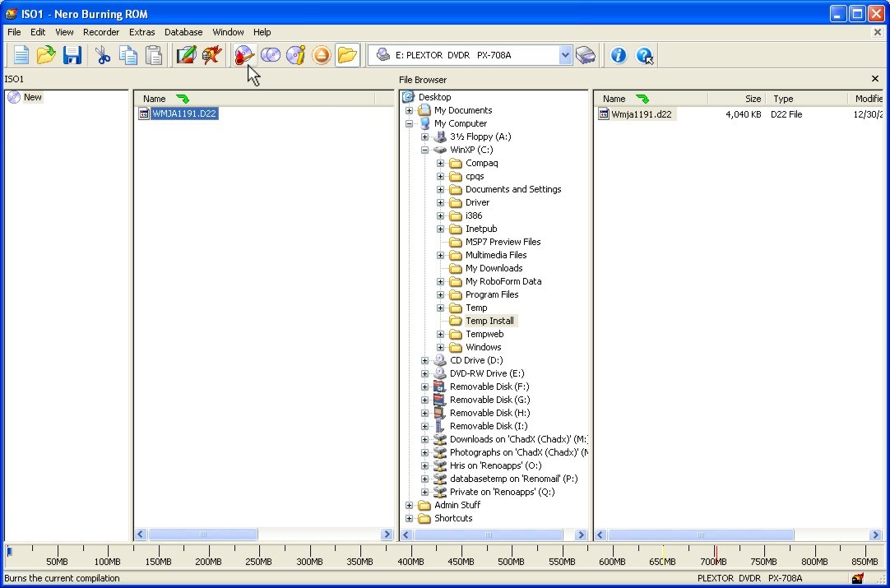The height and width of the screenshot is (588, 890).
Task: Click the Nero Express flame icon
Action: [x=211, y=55]
